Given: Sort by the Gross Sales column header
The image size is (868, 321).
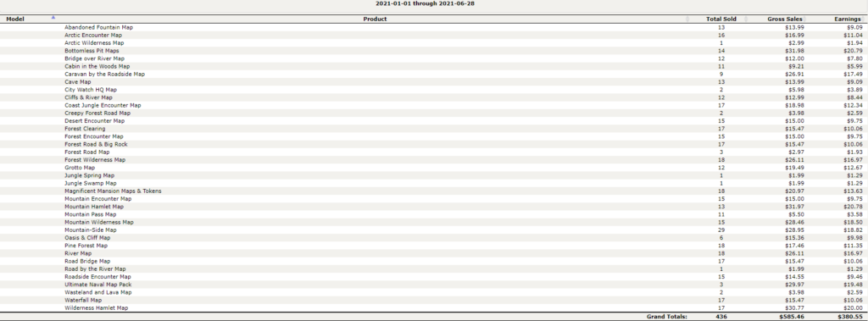Looking at the screenshot, I should [784, 19].
